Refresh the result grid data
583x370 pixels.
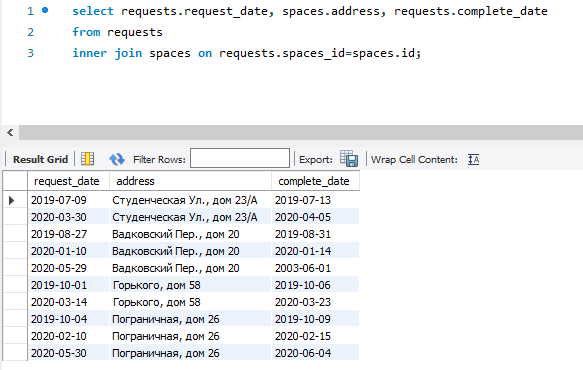pos(117,159)
